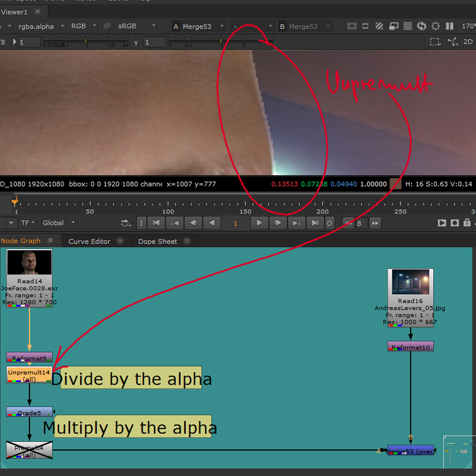Play the timeline forward
This screenshot has height=476, width=476.
click(x=259, y=223)
